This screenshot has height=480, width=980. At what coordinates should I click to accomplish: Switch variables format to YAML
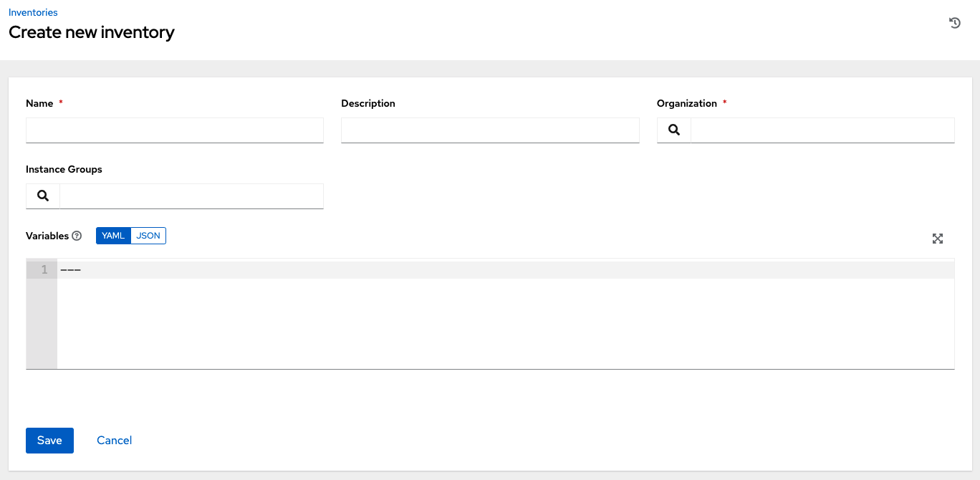[x=113, y=236]
